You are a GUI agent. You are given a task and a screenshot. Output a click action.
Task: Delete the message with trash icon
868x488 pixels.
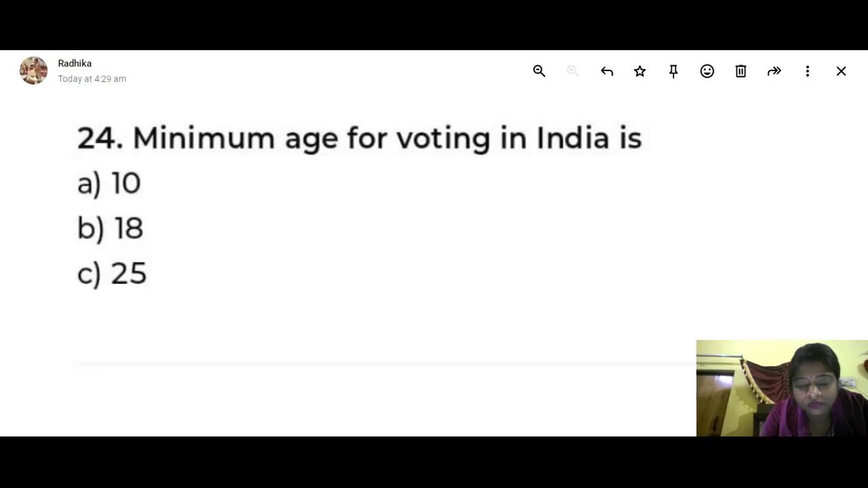point(741,71)
